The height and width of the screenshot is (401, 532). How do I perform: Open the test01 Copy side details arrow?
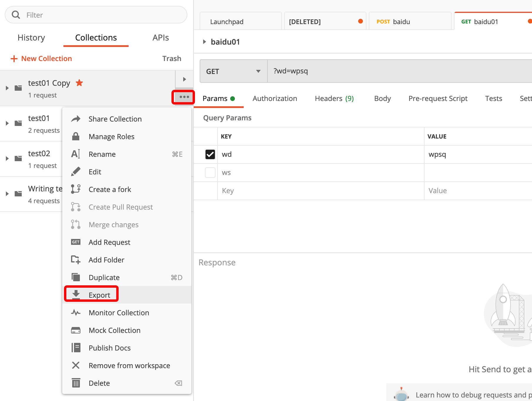(184, 79)
